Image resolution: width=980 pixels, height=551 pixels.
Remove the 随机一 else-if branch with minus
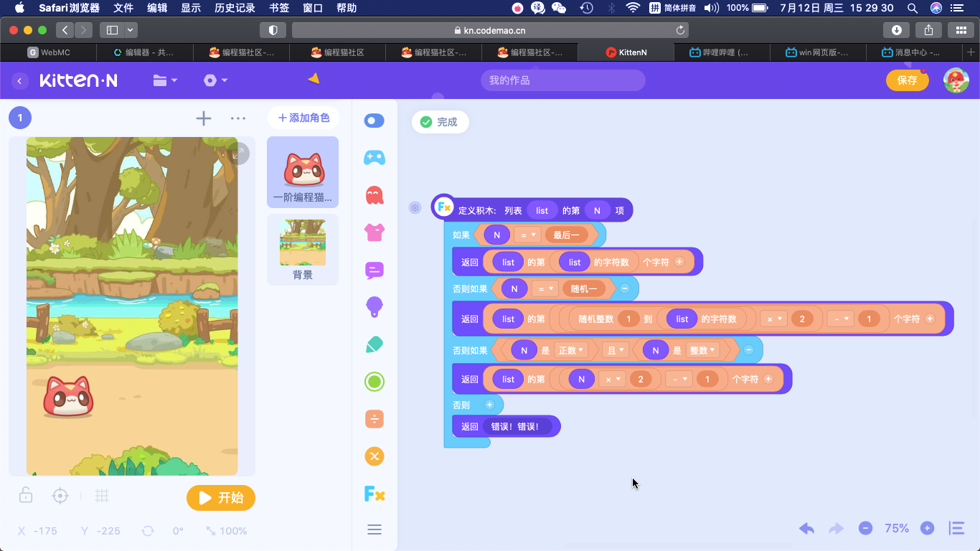(624, 289)
